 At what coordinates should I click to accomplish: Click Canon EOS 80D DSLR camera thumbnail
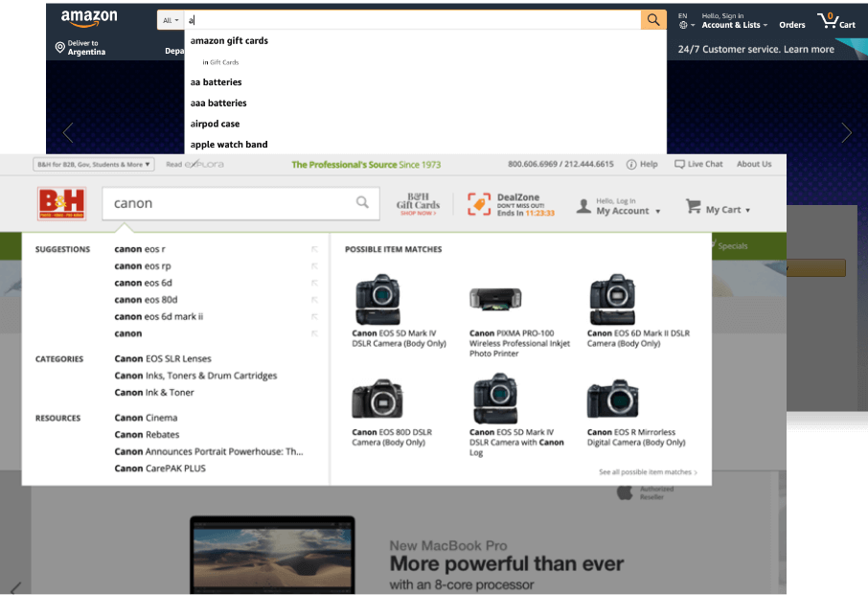pos(377,399)
